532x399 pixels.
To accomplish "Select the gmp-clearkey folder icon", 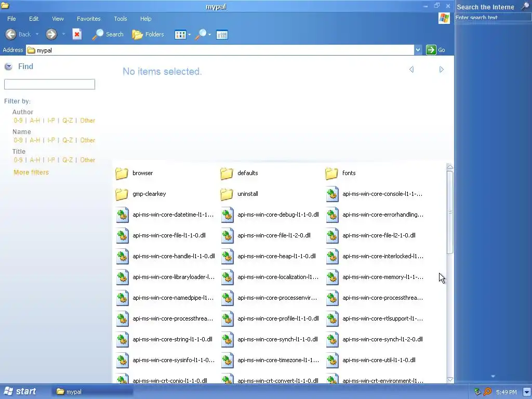I will (x=122, y=194).
